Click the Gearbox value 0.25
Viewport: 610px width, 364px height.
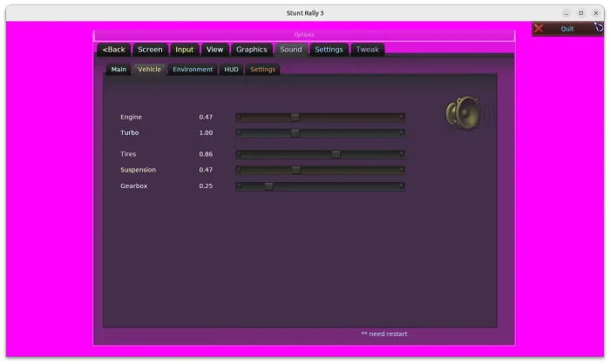coord(206,186)
